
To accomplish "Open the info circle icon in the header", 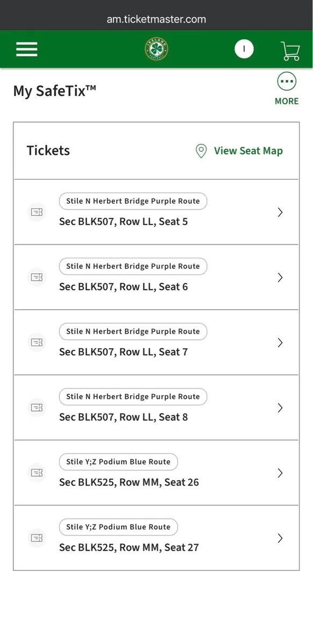I will pos(244,48).
